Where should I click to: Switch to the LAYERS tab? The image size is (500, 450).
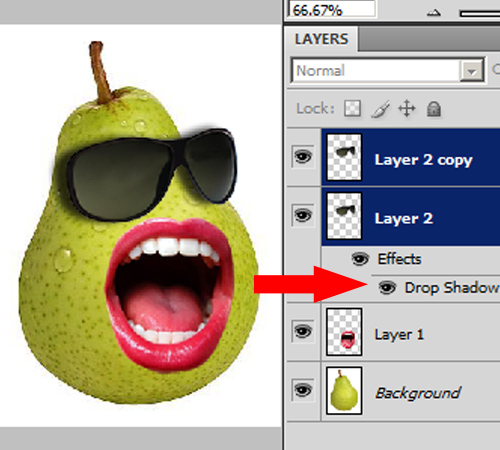pos(321,39)
